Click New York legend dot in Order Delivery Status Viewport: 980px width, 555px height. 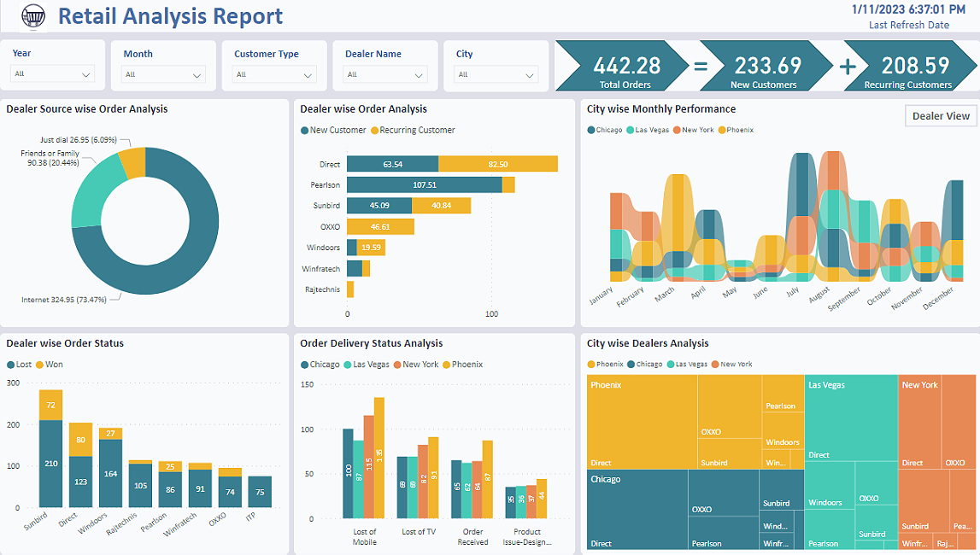tap(396, 365)
